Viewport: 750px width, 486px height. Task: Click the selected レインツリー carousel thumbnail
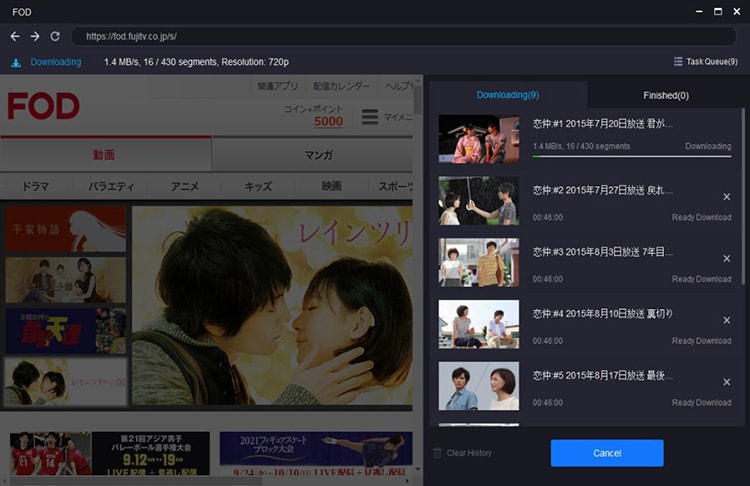[x=66, y=382]
